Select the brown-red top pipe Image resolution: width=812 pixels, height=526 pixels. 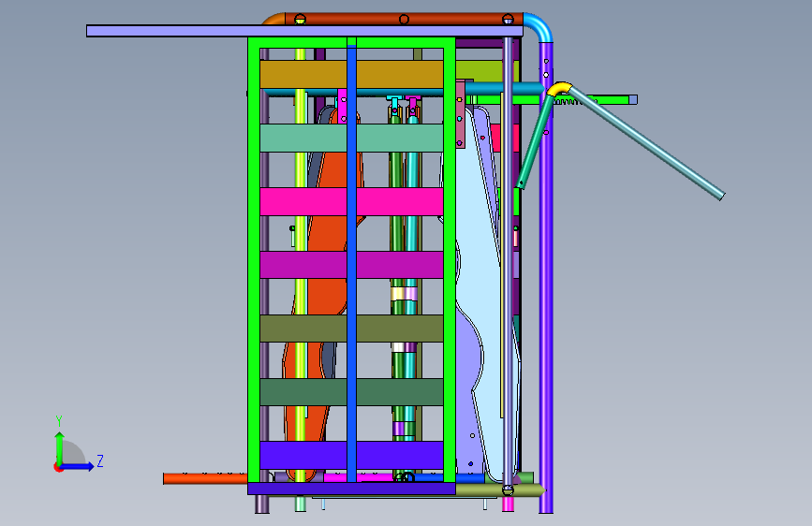[404, 19]
